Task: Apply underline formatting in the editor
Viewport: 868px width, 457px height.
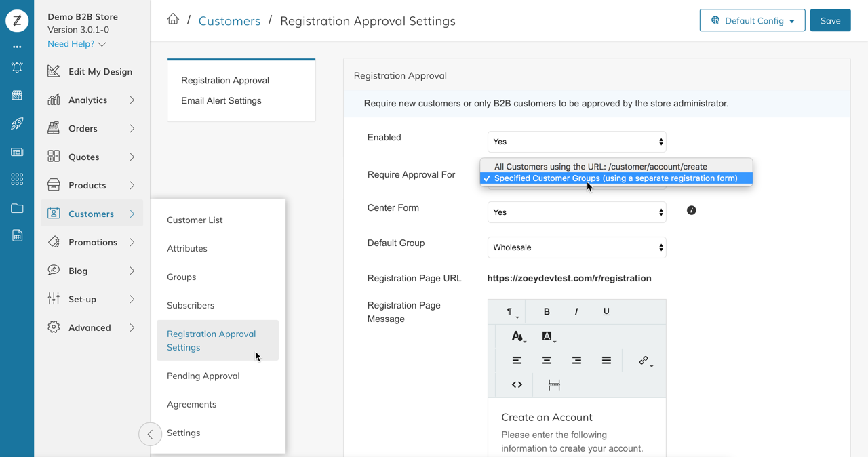Action: [x=606, y=312]
